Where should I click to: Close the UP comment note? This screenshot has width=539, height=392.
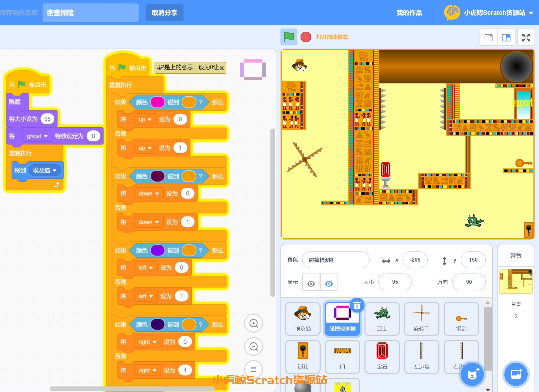(x=222, y=68)
